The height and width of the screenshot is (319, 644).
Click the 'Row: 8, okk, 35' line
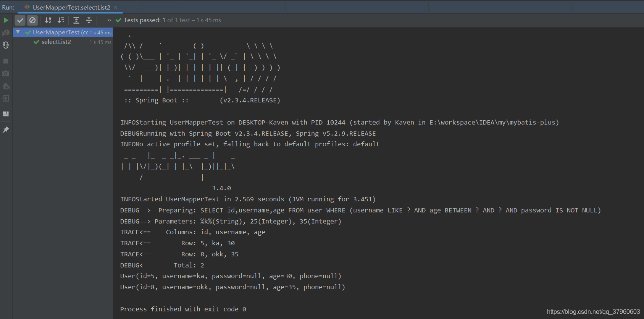[179, 254]
